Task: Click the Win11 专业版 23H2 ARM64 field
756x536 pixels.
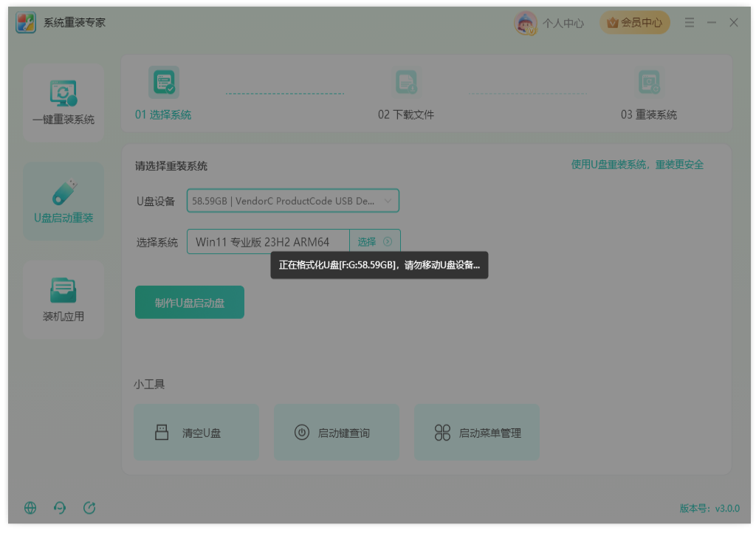Action: (268, 241)
